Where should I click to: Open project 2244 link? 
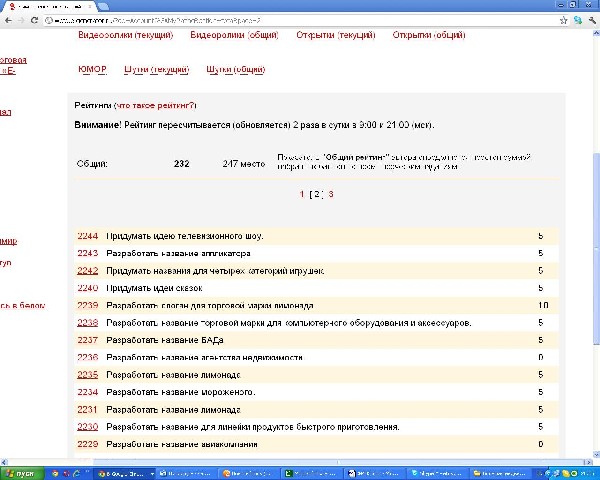88,236
